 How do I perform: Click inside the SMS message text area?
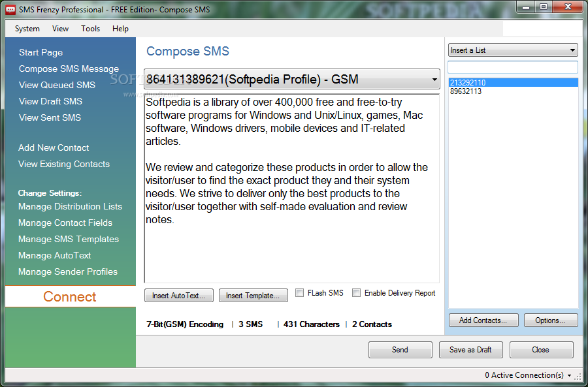pos(292,189)
